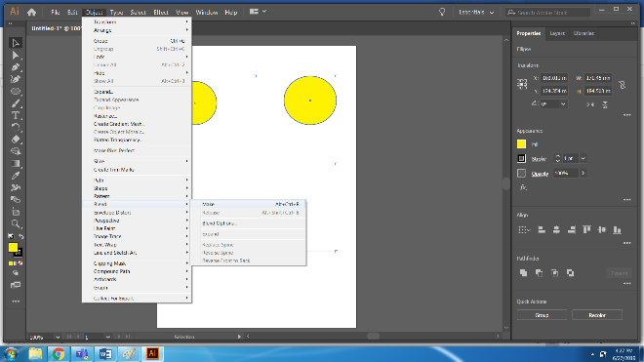Open the Clipping Mask submenu item
Screen dimensions: 644x362
pyautogui.click(x=137, y=263)
